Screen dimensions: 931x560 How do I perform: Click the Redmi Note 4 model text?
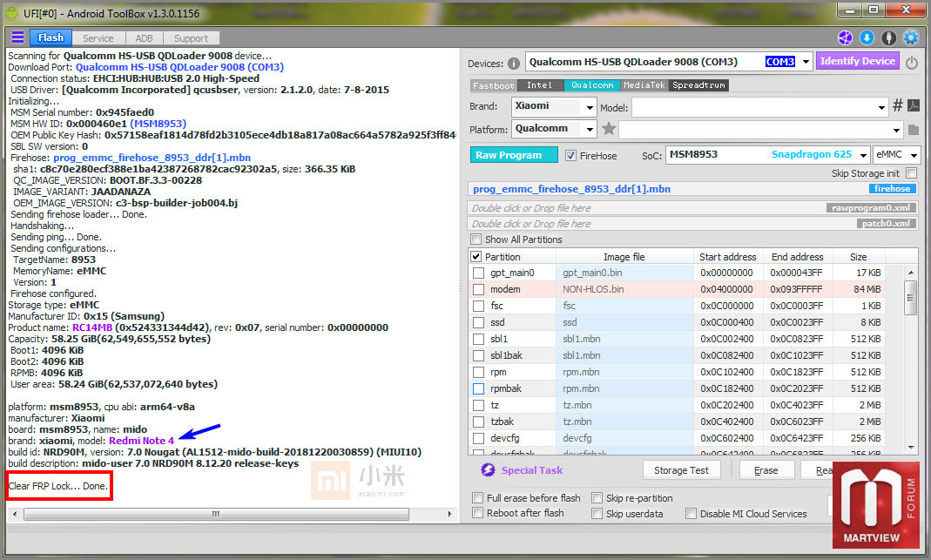141,441
